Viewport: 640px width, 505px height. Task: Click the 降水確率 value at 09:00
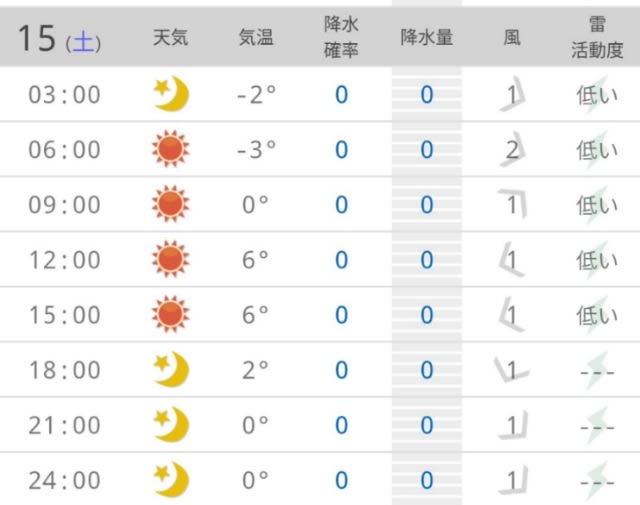coord(341,205)
